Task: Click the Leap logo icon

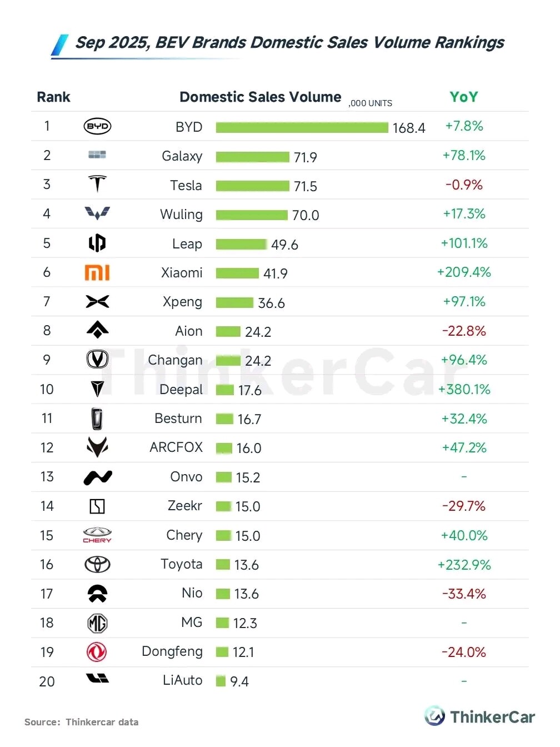Action: coord(97,243)
